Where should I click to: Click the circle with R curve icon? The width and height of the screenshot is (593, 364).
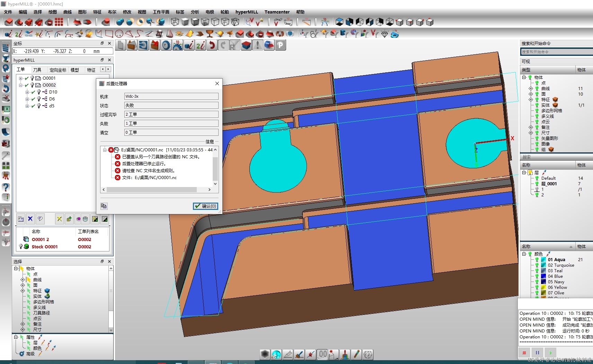pyautogui.click(x=119, y=34)
